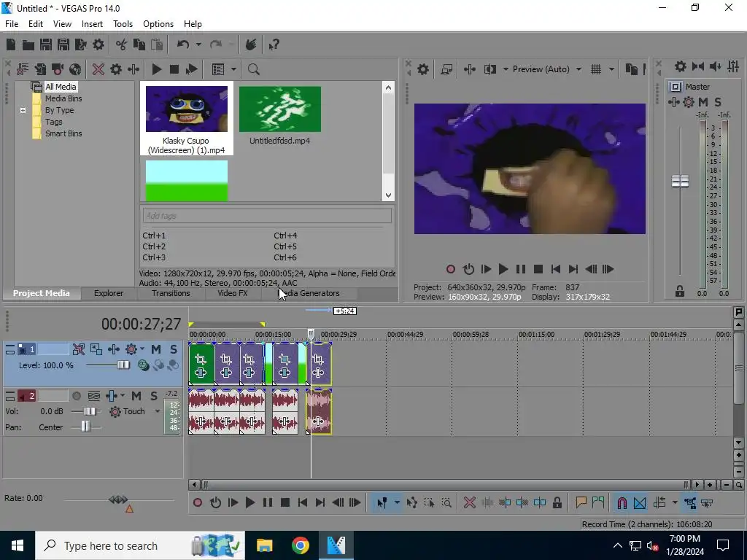Solo audio track 2

[x=153, y=396]
